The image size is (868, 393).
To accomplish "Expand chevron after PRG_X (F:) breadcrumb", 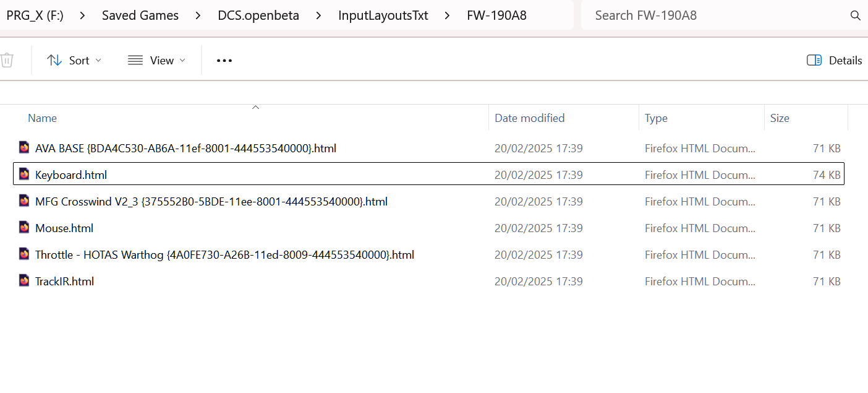I will point(82,15).
